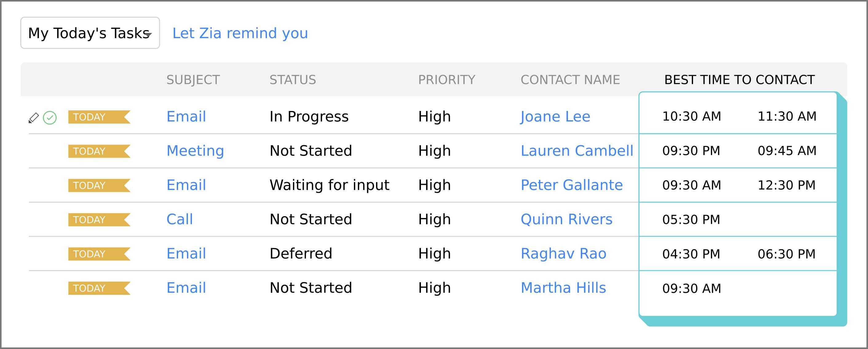Click the BEST TIME TO CONTACT header
Viewport: 868px width, 349px height.
739,80
